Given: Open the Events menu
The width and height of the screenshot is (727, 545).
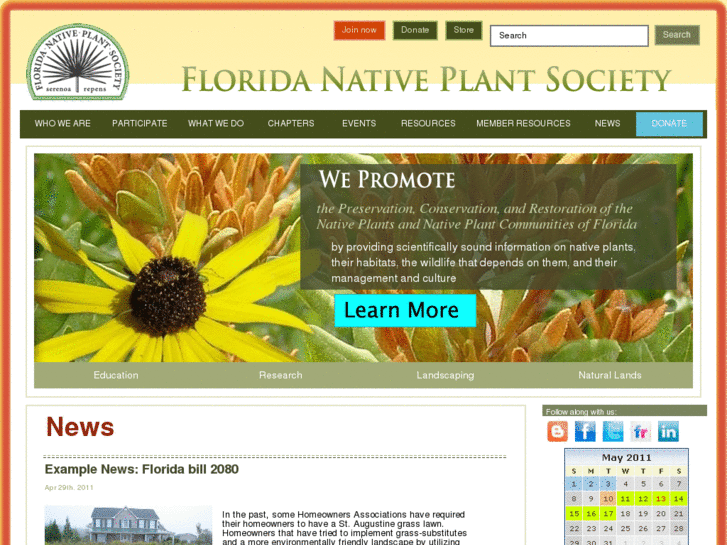Looking at the screenshot, I should click(359, 124).
